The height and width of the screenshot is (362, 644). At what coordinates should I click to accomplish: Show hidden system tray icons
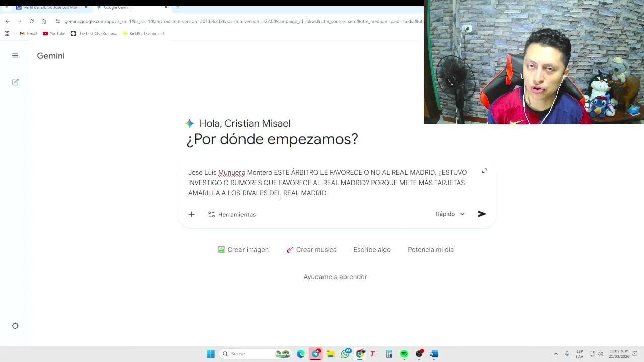pos(556,354)
